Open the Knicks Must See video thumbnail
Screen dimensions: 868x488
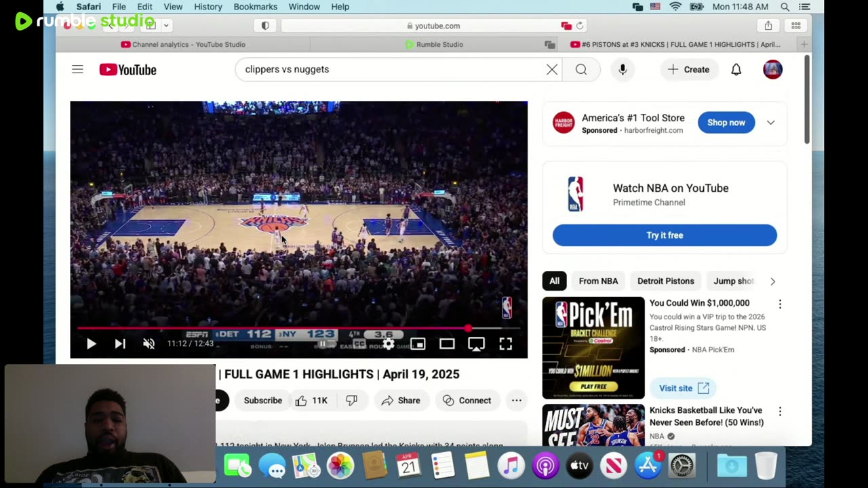(593, 425)
